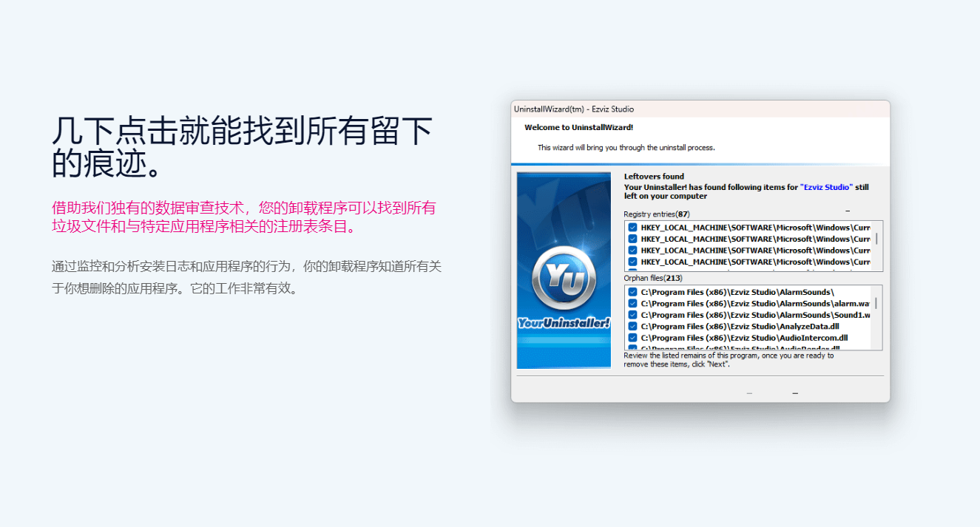Toggle the AlarmSounds\Sound1.w file checkbox
This screenshot has height=527, width=980.
pos(632,315)
